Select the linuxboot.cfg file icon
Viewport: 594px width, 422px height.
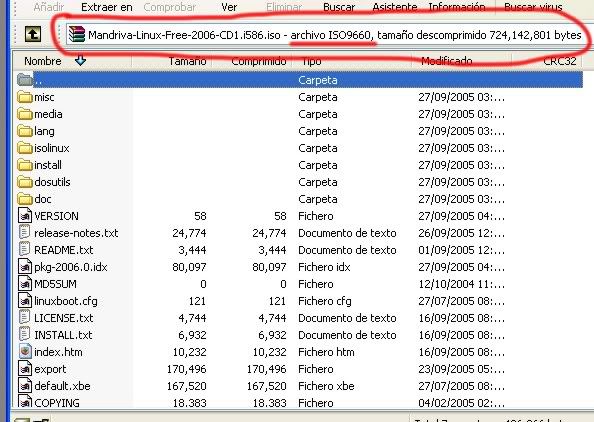click(25, 301)
